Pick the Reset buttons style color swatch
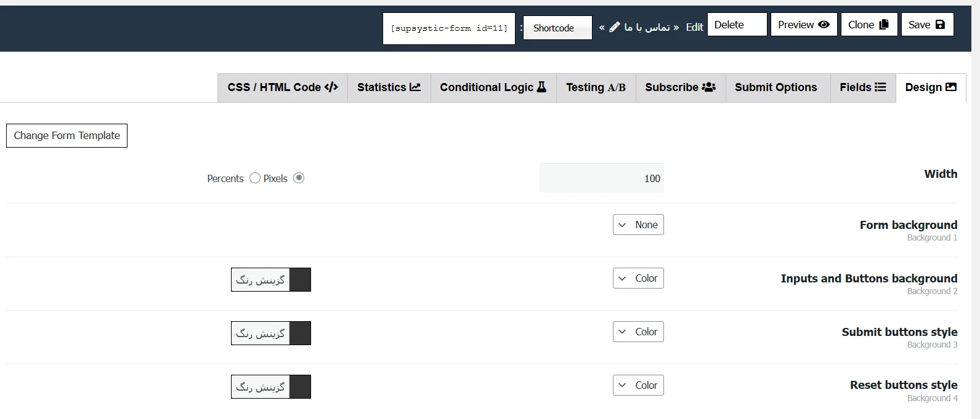This screenshot has height=419, width=980. (300, 387)
